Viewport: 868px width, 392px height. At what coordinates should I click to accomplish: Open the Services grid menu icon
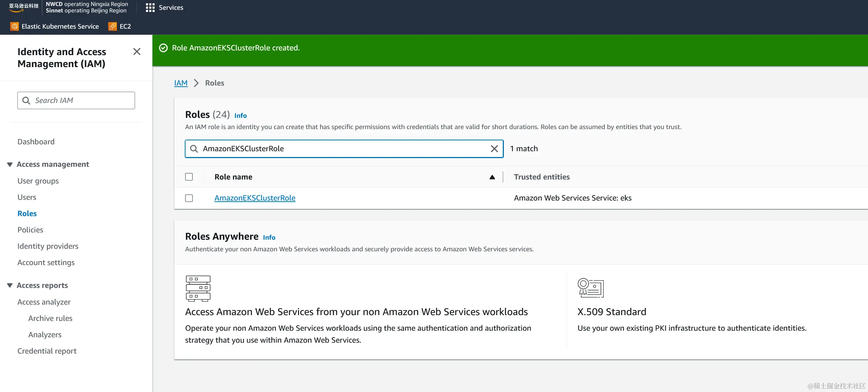tap(150, 8)
